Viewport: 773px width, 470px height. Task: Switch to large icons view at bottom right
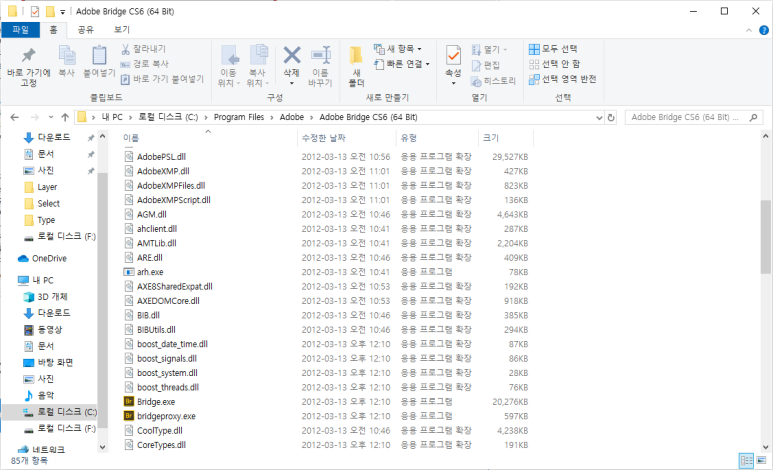click(x=762, y=461)
